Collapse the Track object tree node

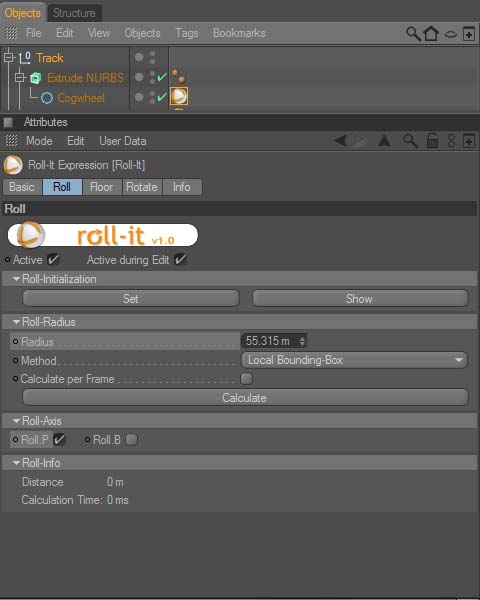[x=8, y=58]
